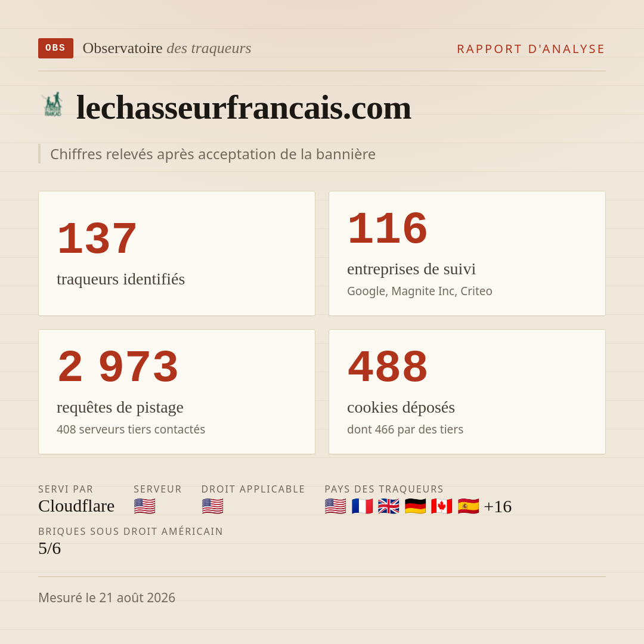644x644 pixels.
Task: Click the +16 more countries indicator
Action: coord(498,506)
